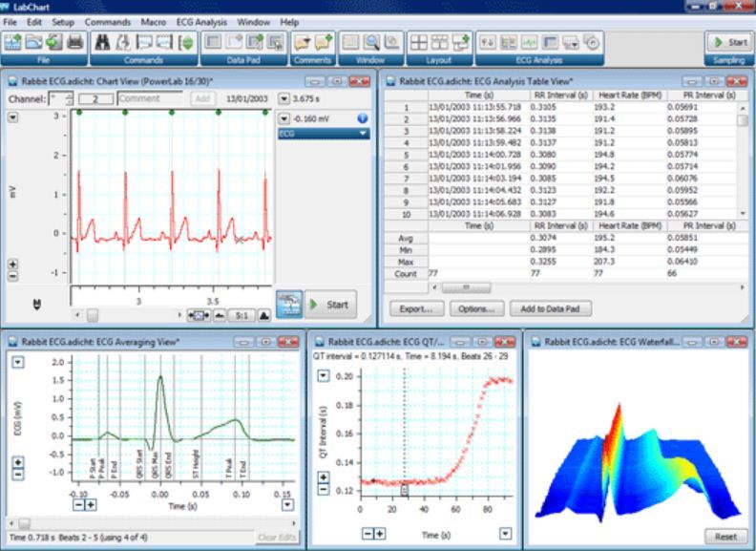This screenshot has width=756, height=551.
Task: Expand the ECG channel function dropdown
Action: click(x=324, y=134)
